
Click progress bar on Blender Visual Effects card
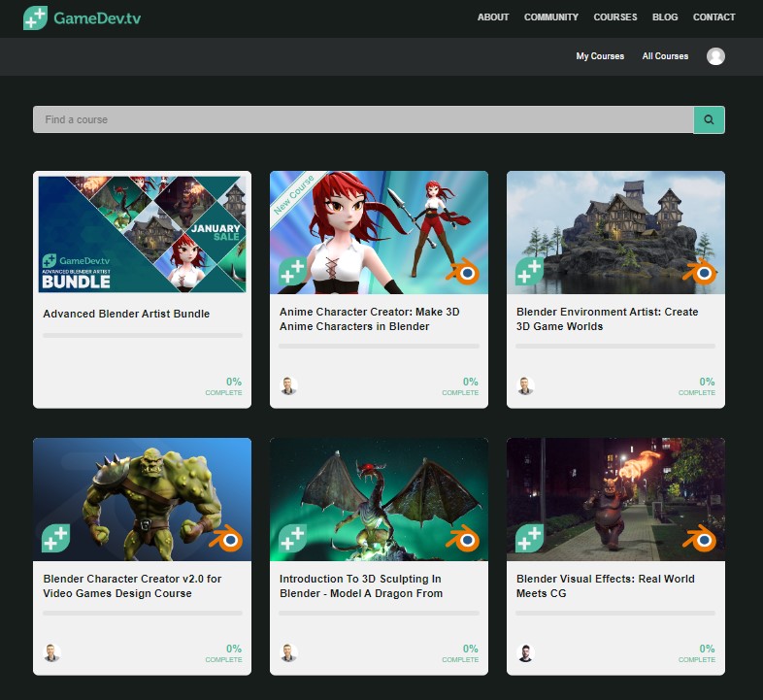[615, 613]
